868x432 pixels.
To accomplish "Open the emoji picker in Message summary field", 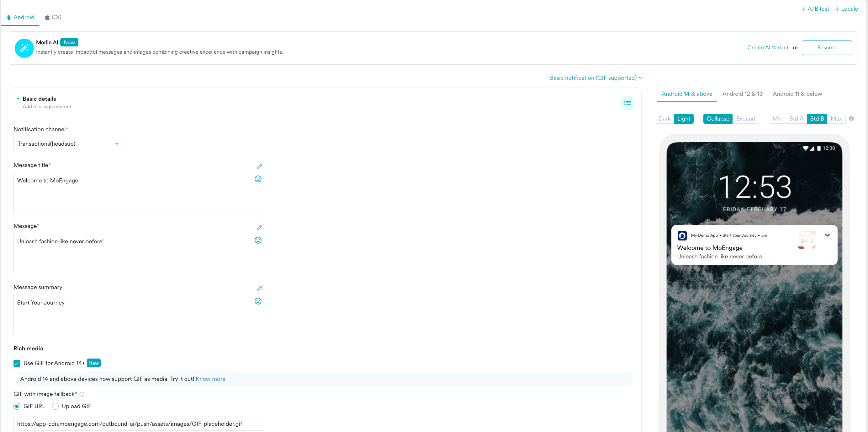I will tap(258, 301).
